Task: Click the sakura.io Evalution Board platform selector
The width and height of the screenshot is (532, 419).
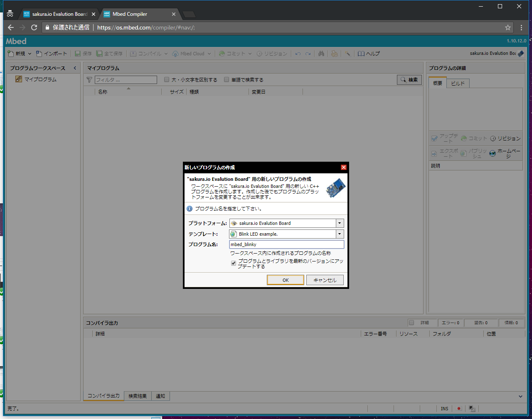Action: (x=497, y=54)
